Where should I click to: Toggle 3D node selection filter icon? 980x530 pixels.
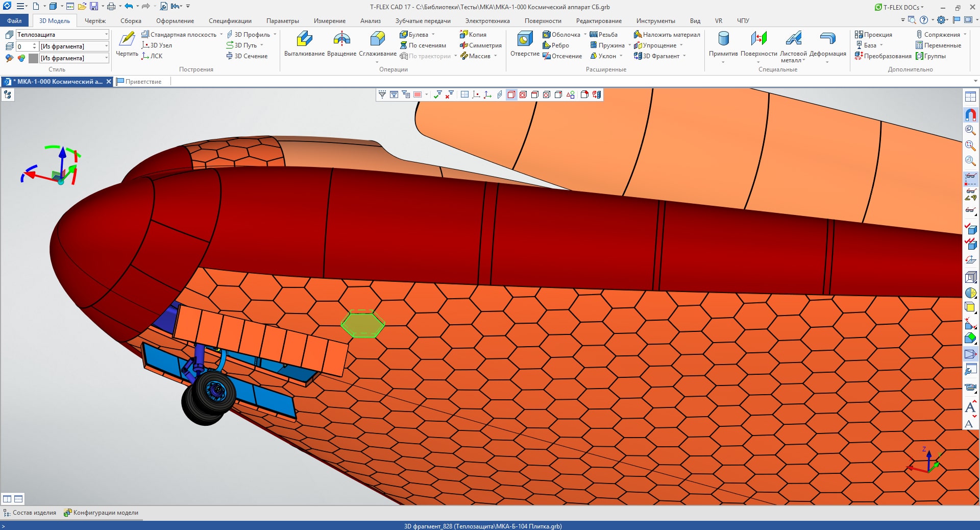tap(476, 94)
